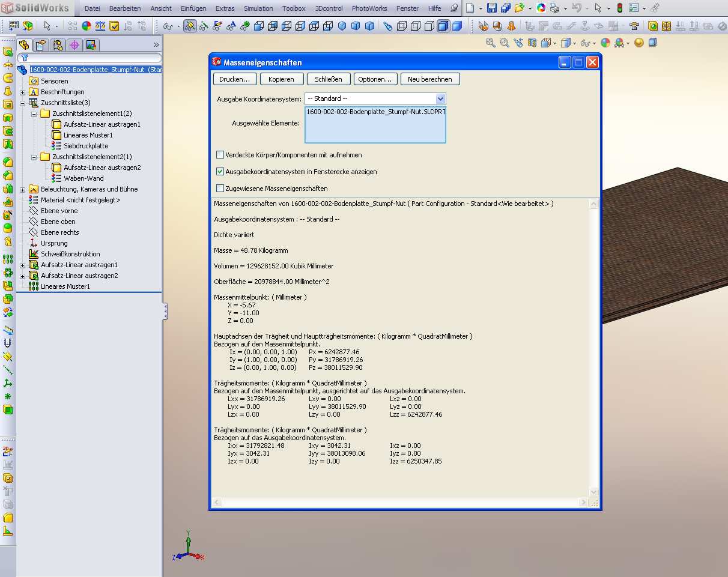Click the 'Optionen...' button
Viewport: 728px width, 577px height.
(375, 79)
